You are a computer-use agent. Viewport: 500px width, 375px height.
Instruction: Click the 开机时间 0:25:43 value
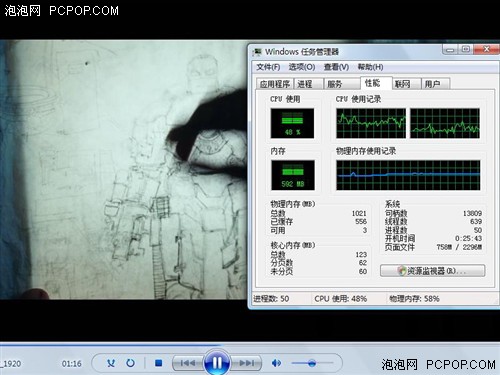468,238
